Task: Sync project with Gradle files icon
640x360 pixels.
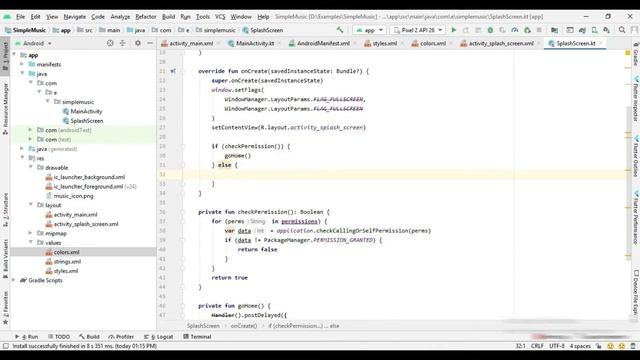Action: pos(582,30)
